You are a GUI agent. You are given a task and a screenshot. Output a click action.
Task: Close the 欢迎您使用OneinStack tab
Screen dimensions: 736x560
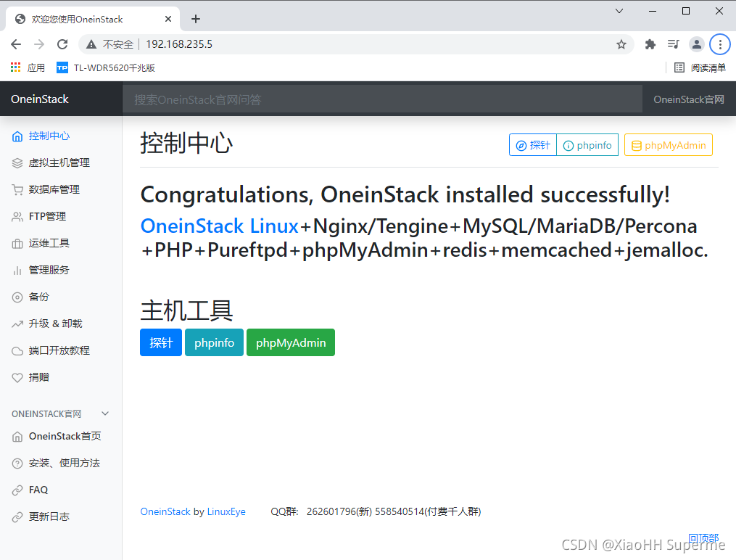pyautogui.click(x=168, y=19)
